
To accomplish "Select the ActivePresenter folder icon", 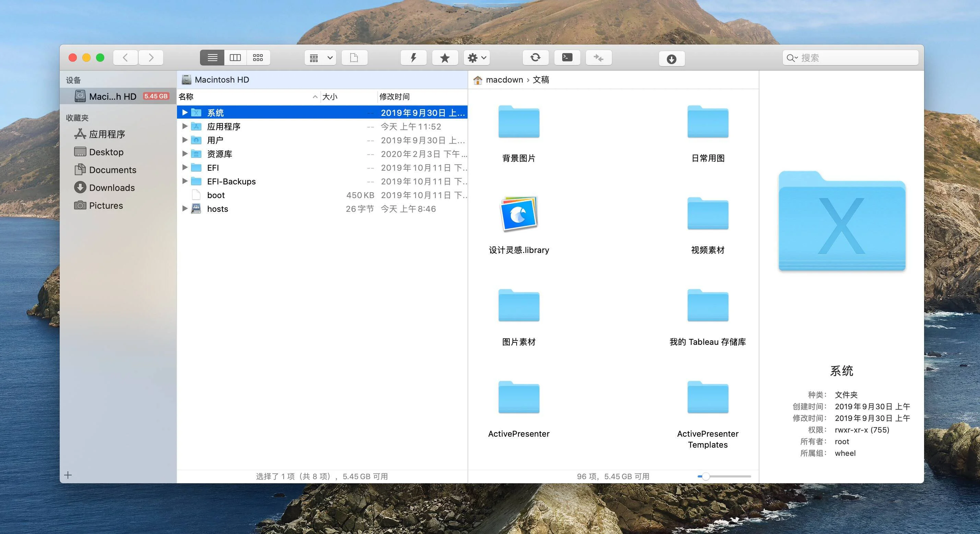I will pos(519,397).
